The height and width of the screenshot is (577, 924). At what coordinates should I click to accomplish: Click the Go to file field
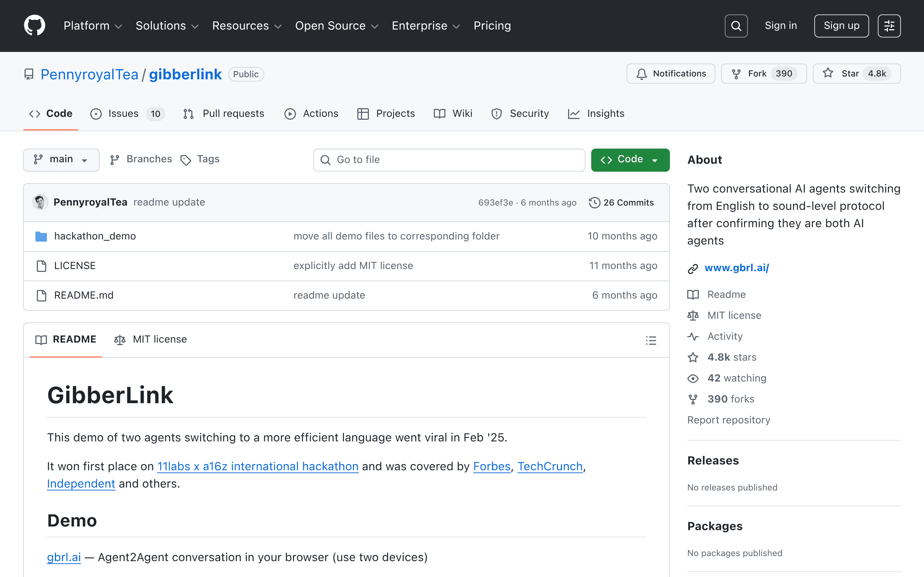pos(449,159)
